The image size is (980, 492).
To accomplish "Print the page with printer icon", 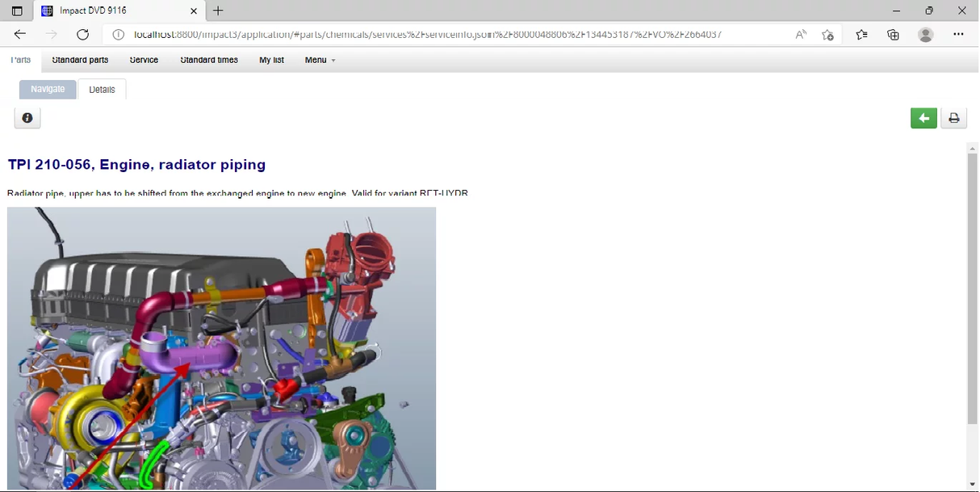I will point(953,118).
